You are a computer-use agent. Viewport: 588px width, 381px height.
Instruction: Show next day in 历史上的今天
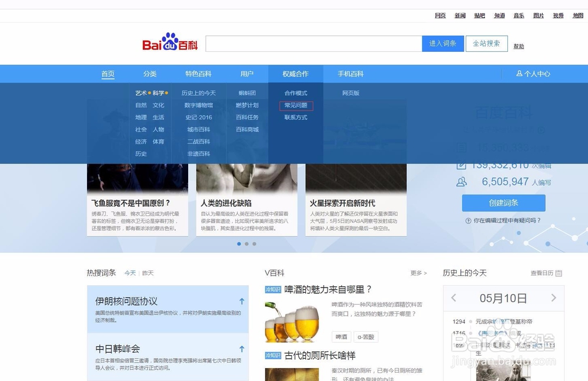(553, 298)
